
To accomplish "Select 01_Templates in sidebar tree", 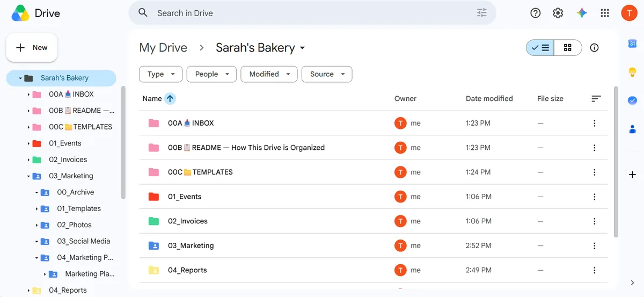I will pyautogui.click(x=79, y=208).
